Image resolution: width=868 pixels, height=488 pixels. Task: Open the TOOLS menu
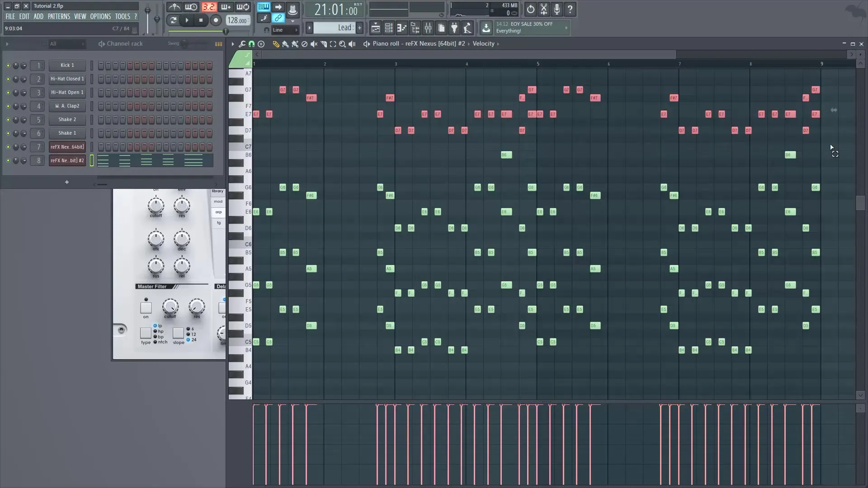123,16
